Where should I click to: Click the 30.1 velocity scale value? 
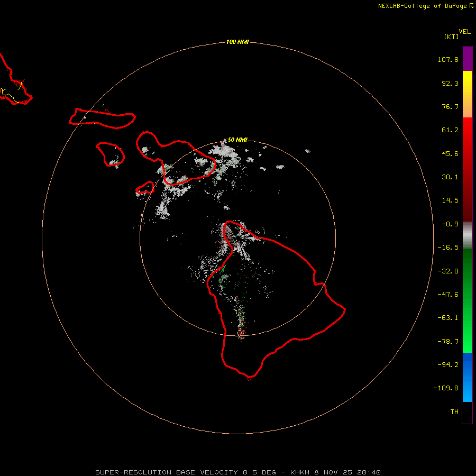coord(450,177)
